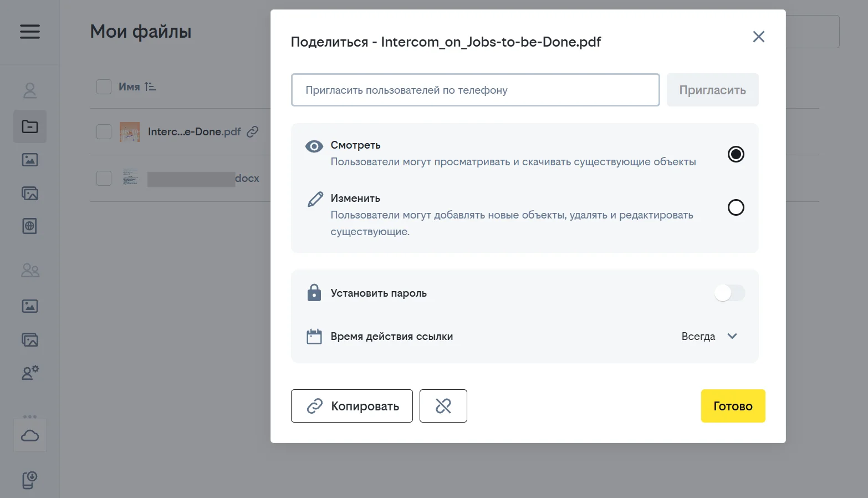Screen dimensions: 868x498
Task: Open the user settings gear icon
Action: pyautogui.click(x=30, y=373)
